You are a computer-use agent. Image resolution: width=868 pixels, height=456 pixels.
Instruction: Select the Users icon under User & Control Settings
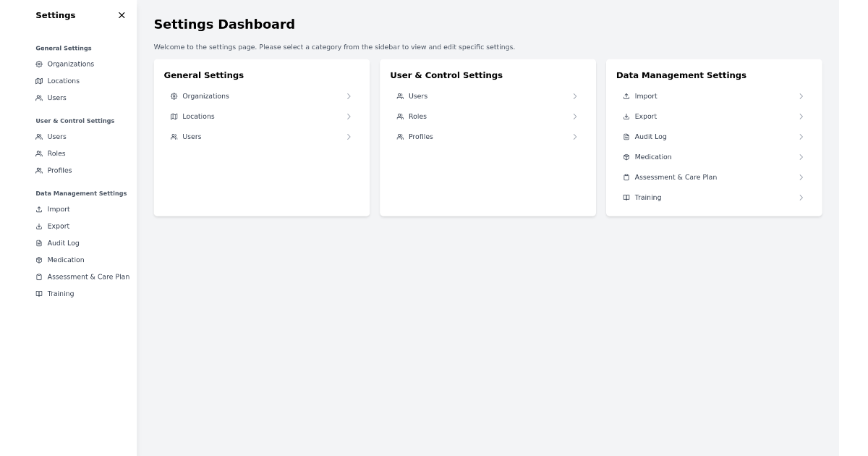38,136
